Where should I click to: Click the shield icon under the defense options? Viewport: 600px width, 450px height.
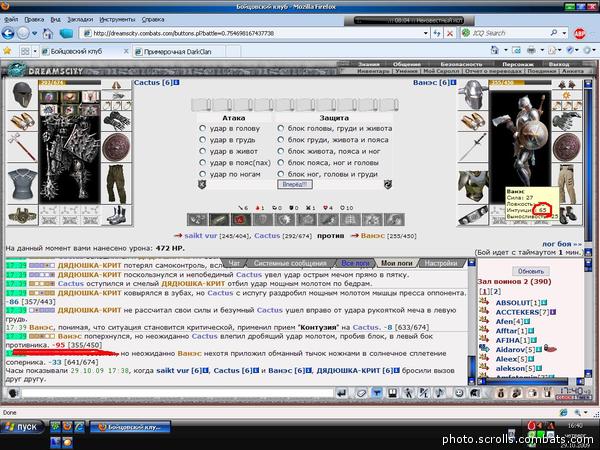(x=388, y=185)
